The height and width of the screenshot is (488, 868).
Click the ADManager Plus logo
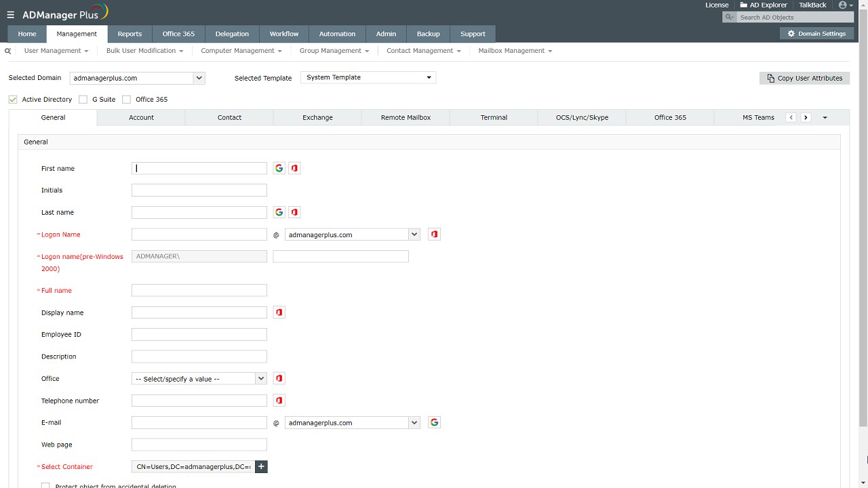click(65, 13)
